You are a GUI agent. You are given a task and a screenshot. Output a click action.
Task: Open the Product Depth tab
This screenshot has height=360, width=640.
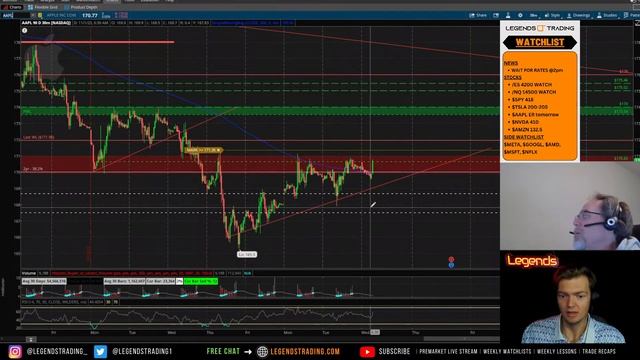click(x=81, y=7)
